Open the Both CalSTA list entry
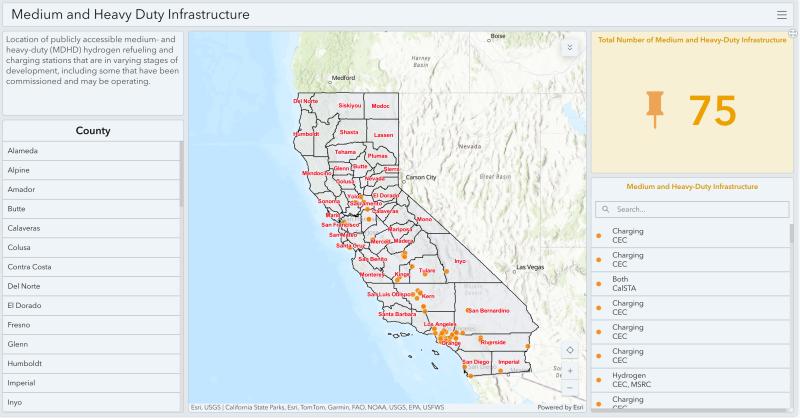The height and width of the screenshot is (418, 800). coord(690,284)
